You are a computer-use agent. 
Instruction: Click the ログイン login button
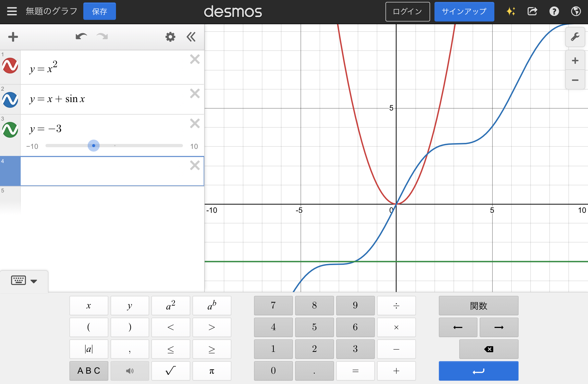[x=408, y=11]
